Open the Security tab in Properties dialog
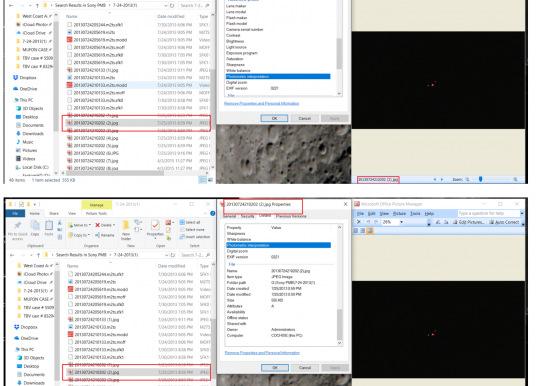This screenshot has width=536, height=386. (247, 216)
